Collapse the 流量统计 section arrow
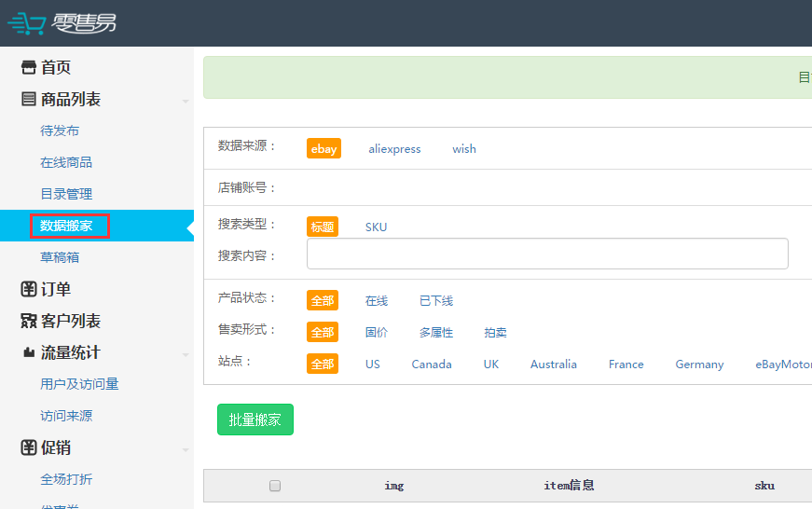 click(x=186, y=354)
